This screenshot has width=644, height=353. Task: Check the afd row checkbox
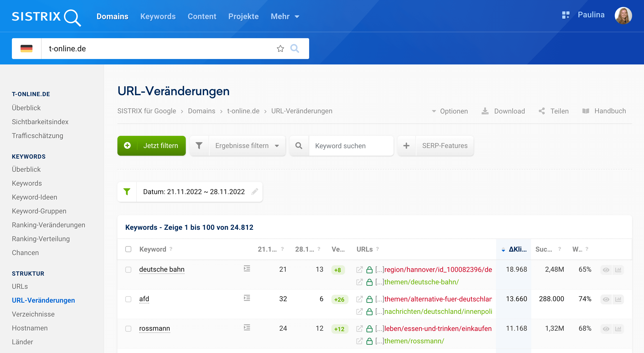128,299
